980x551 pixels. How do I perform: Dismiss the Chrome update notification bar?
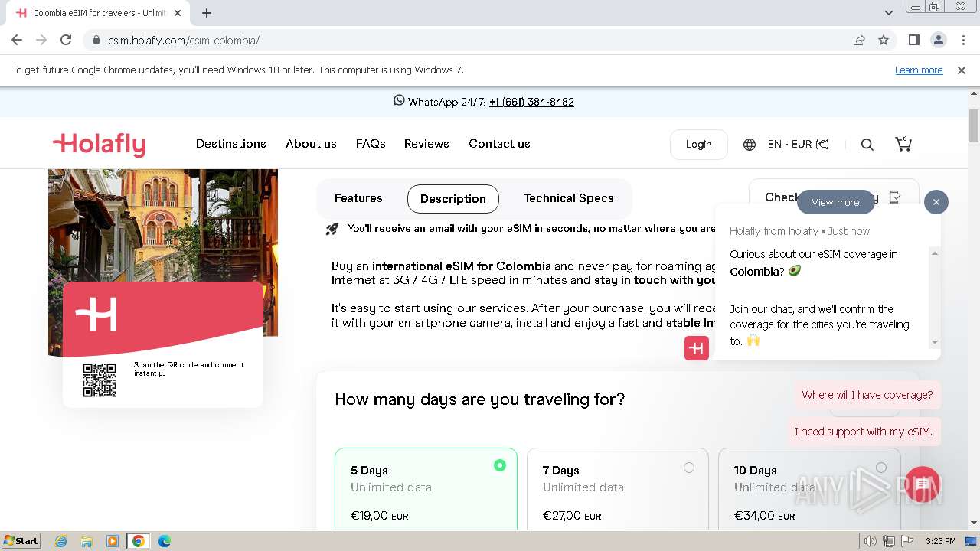962,70
